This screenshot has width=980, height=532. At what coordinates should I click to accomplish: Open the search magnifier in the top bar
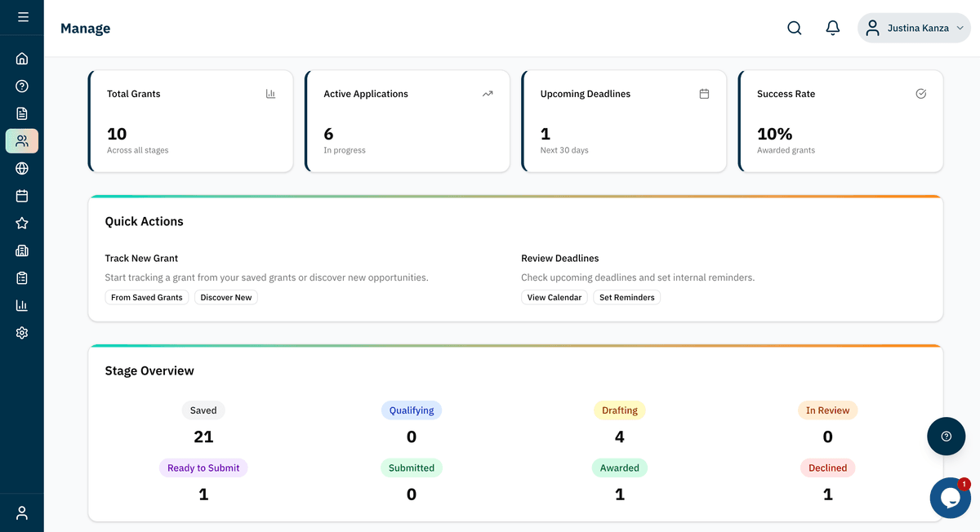[x=794, y=27]
